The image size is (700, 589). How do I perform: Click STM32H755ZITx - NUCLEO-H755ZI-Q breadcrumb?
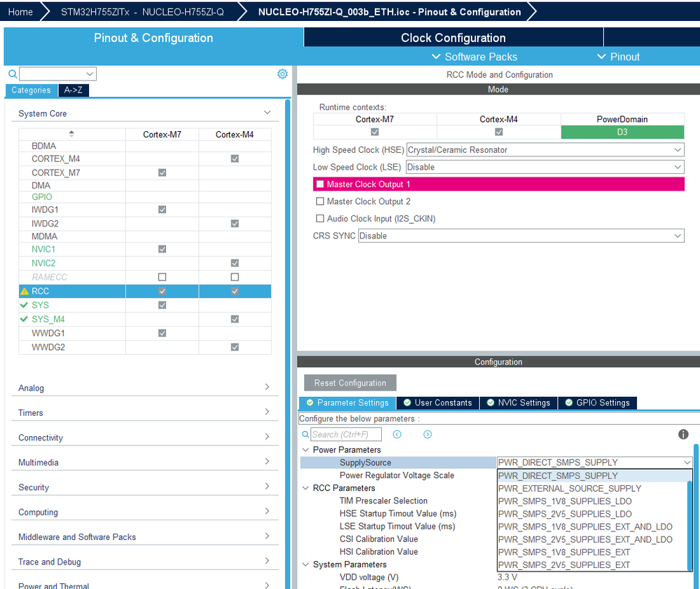[142, 12]
